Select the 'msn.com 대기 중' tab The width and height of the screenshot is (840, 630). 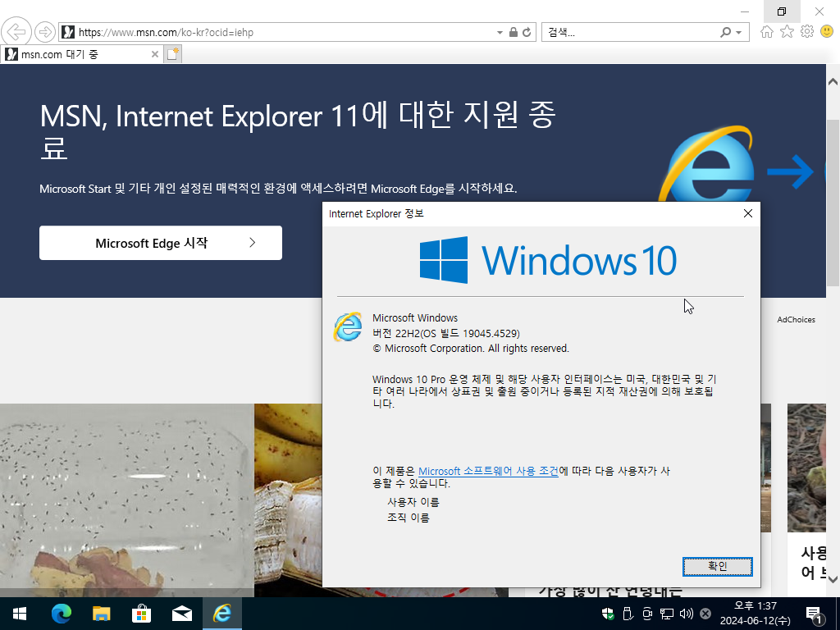[x=80, y=54]
